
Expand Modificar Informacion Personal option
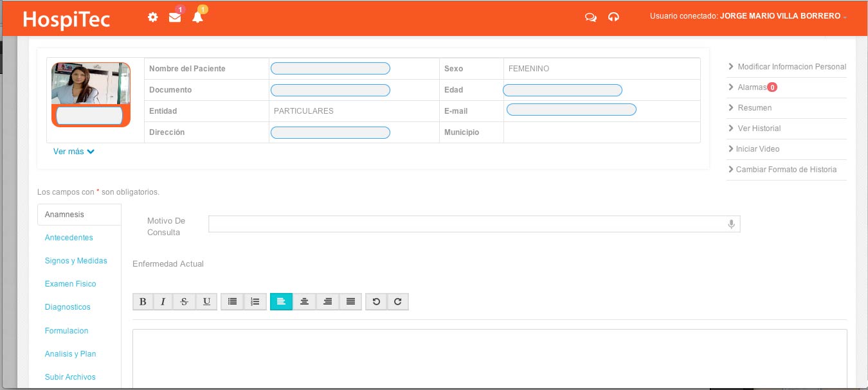791,67
